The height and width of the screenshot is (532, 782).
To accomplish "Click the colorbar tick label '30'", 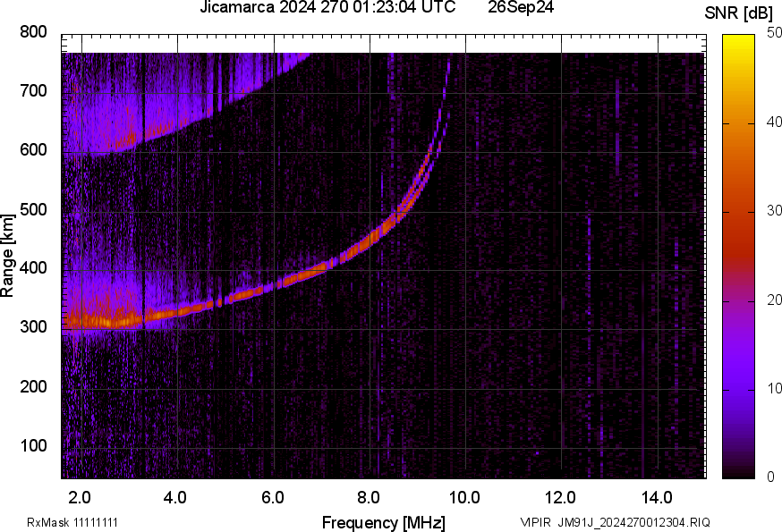I will [x=774, y=211].
